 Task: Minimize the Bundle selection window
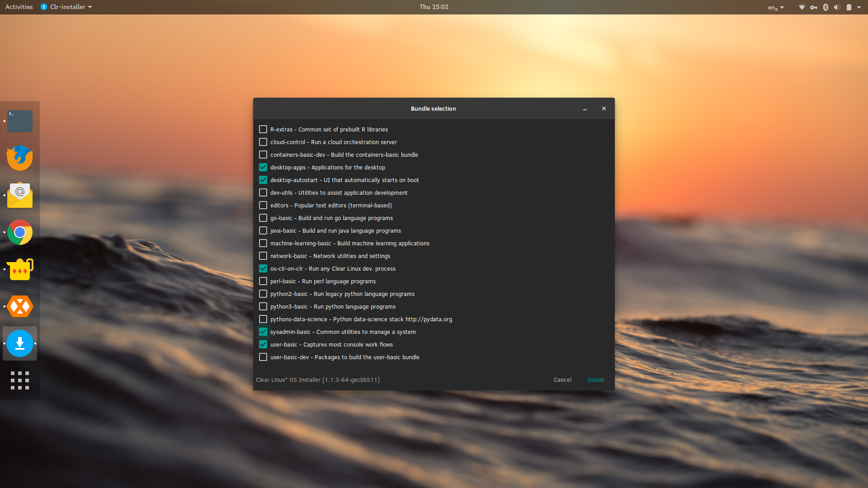585,109
